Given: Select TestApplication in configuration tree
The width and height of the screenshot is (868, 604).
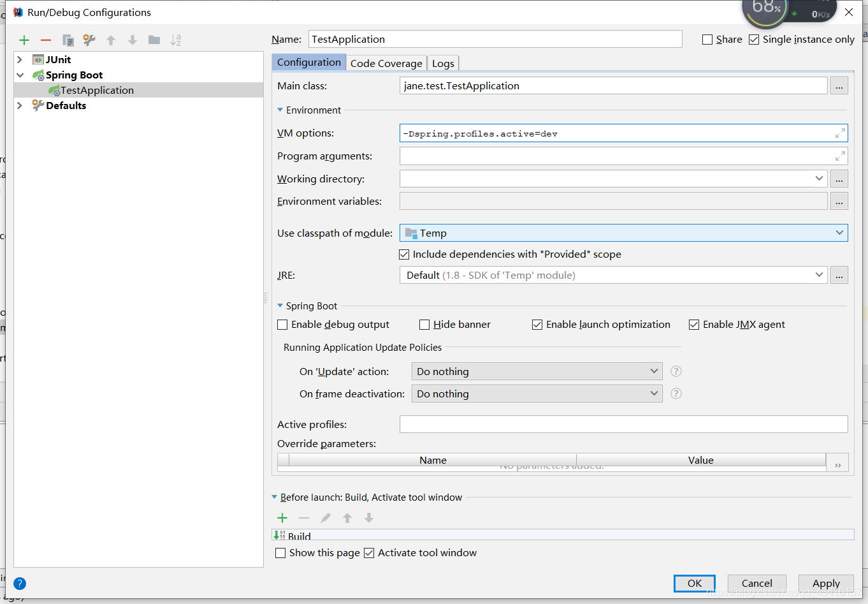Looking at the screenshot, I should [138, 90].
